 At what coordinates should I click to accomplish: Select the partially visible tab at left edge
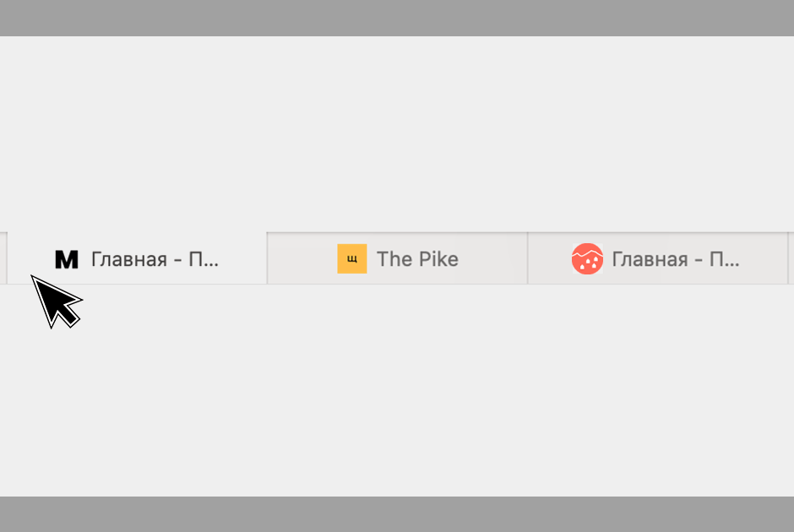pyautogui.click(x=3, y=258)
